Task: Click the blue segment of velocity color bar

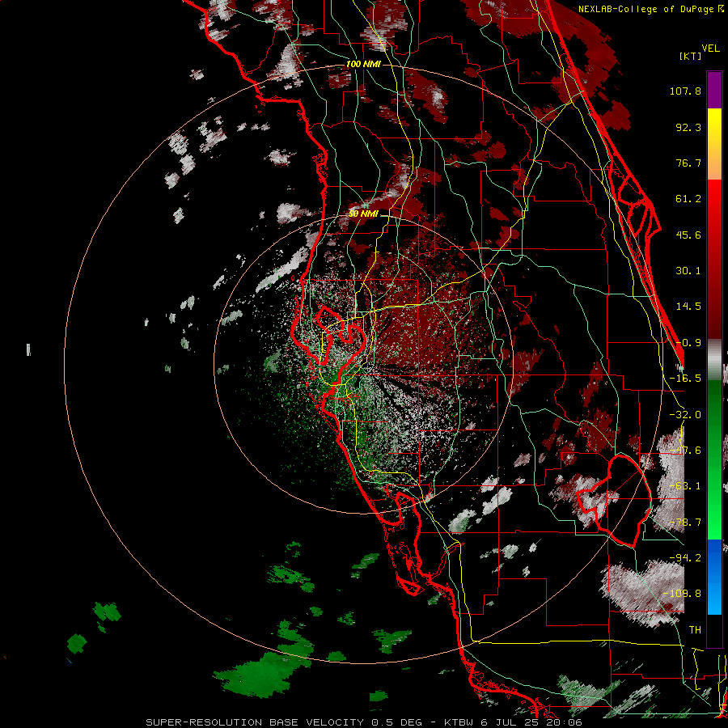Action: [x=714, y=577]
